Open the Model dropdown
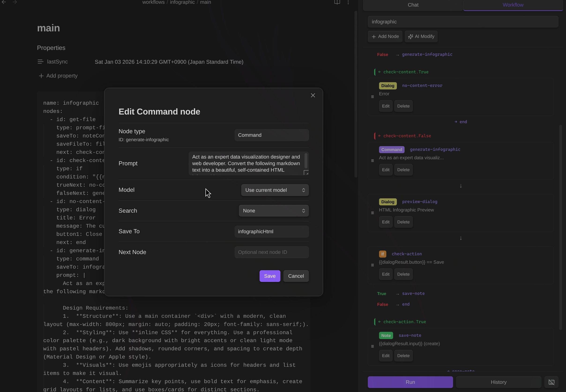 pyautogui.click(x=275, y=190)
